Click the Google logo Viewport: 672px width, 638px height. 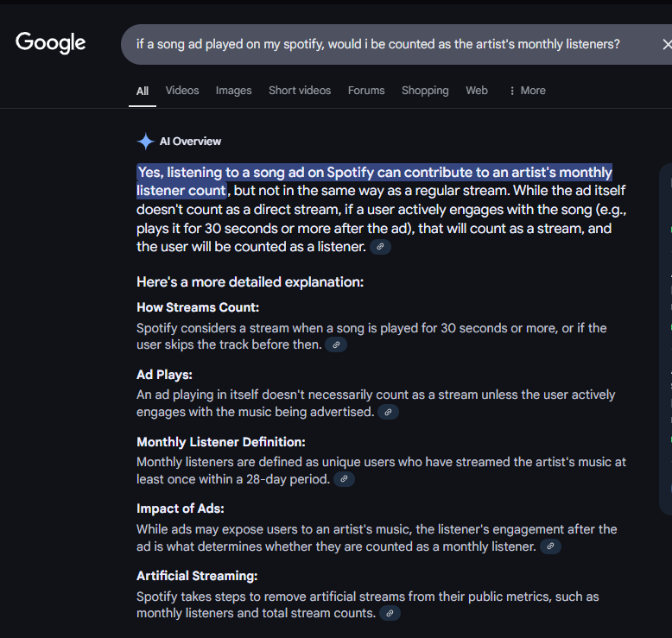coord(51,43)
